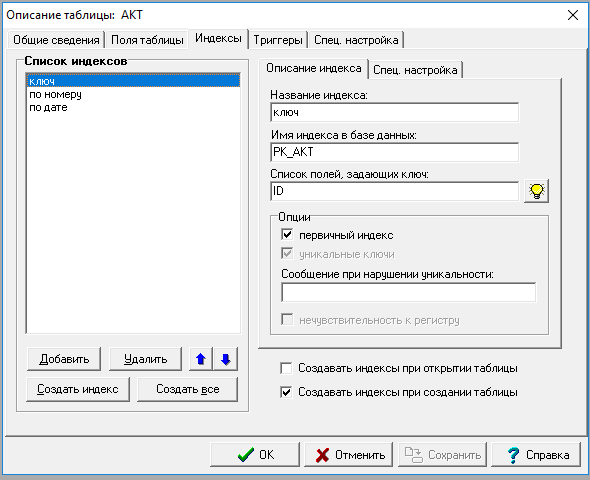Open inner Спец. настройка index tab
This screenshot has width=590, height=480.
pos(415,70)
